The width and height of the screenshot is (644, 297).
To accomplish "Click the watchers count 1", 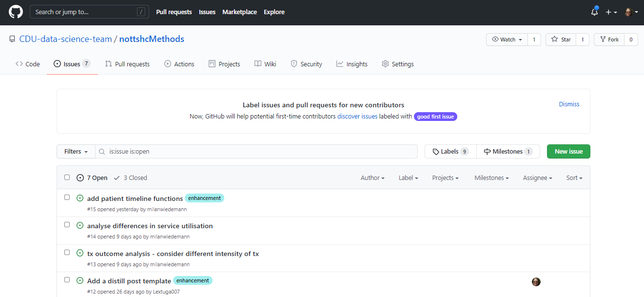I will (x=534, y=40).
